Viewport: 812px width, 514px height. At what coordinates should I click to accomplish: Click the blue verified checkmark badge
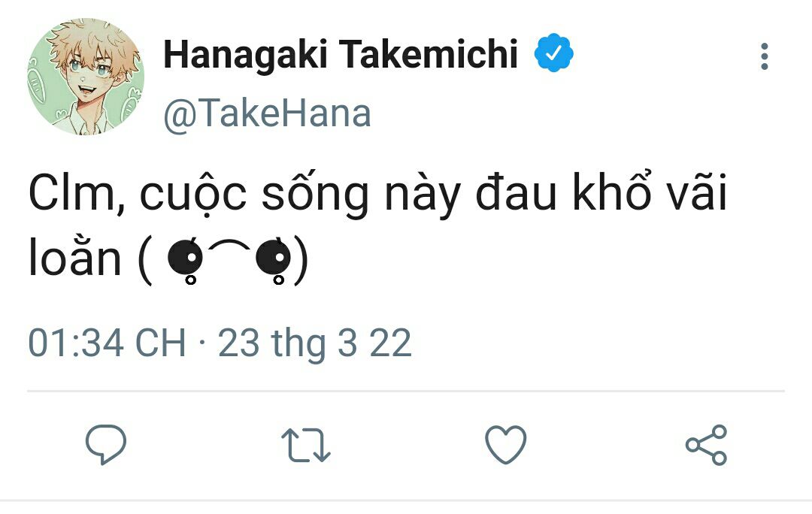click(554, 55)
